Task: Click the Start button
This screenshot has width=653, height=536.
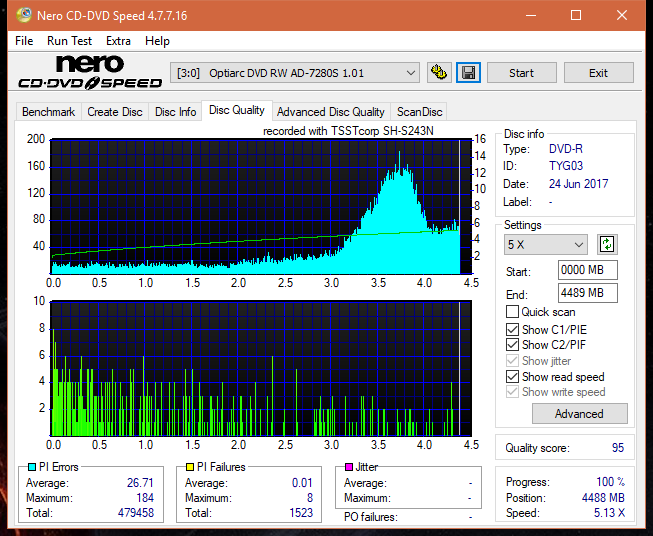Action: 521,73
